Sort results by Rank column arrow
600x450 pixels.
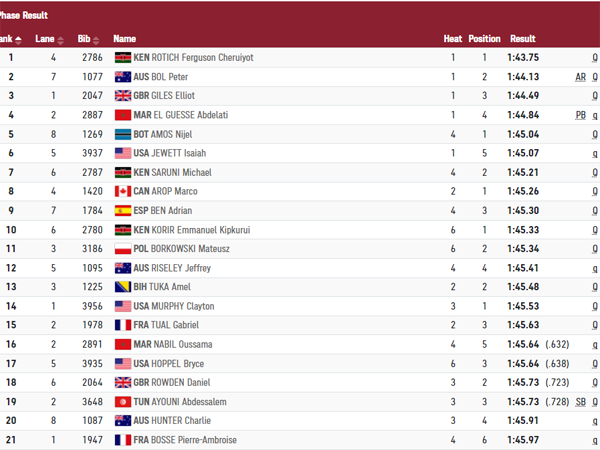pos(18,39)
